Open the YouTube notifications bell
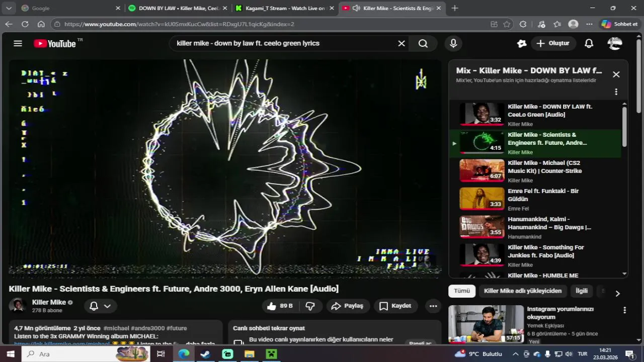This screenshot has width=644, height=362. [x=589, y=43]
